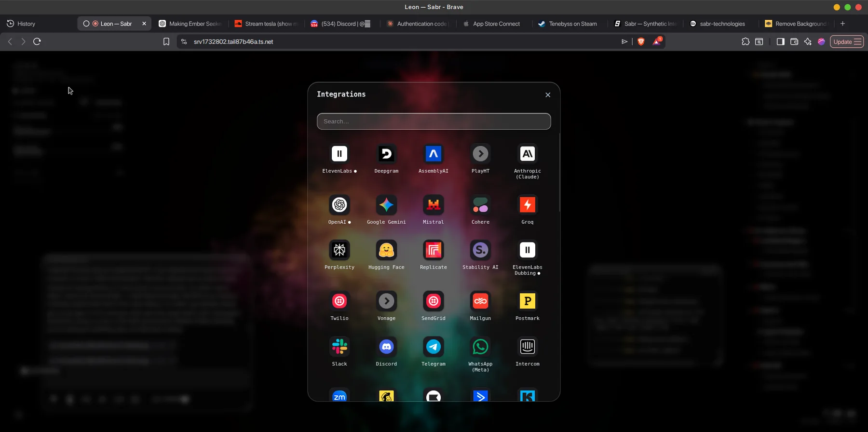The width and height of the screenshot is (868, 432).
Task: Go back to the previous page
Action: point(10,42)
